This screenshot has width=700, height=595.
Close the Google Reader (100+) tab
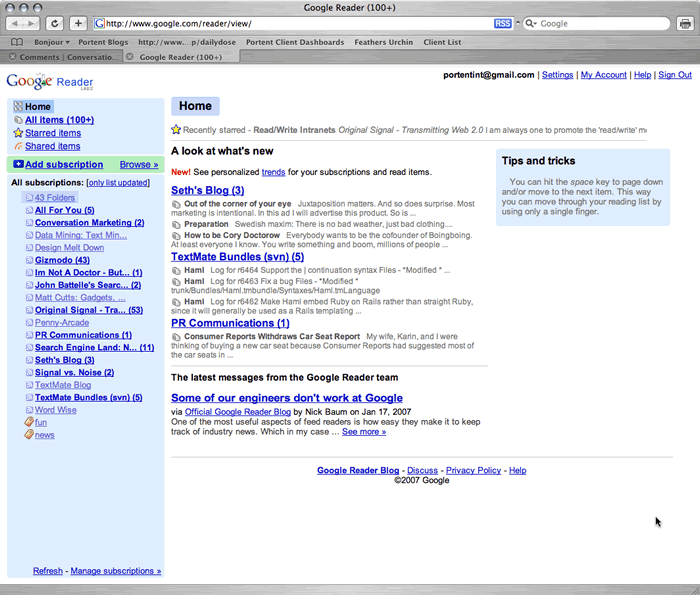129,57
